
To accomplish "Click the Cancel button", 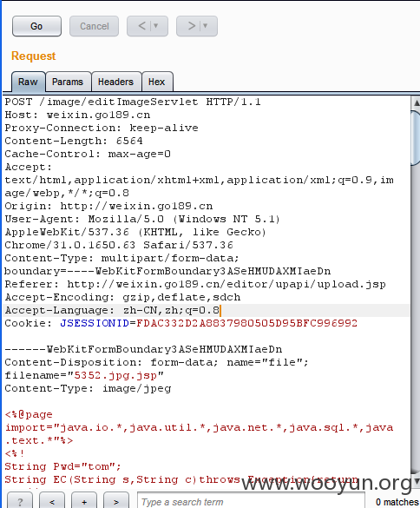I will pos(94,26).
